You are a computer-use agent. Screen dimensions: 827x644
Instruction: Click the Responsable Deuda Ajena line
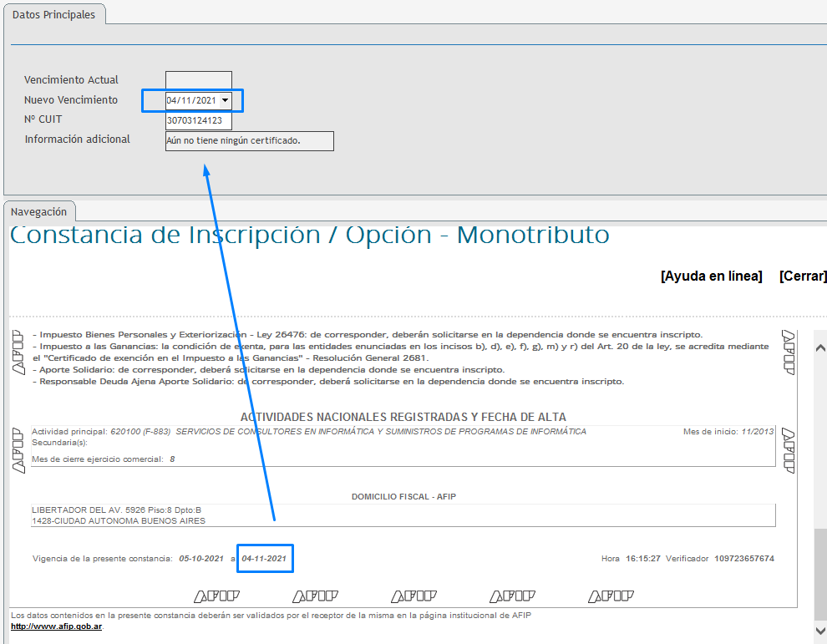328,382
